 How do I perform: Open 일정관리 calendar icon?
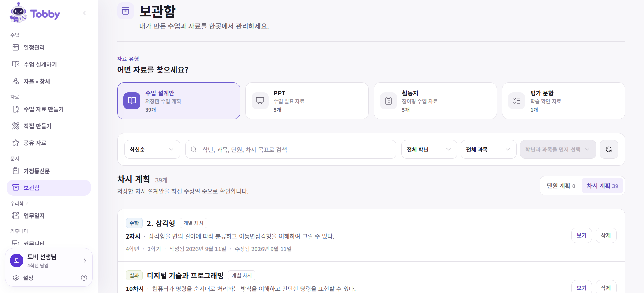[16, 47]
